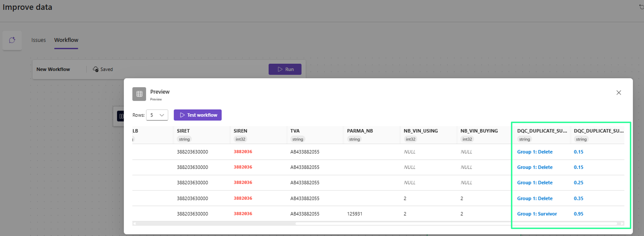Click the PARMA_NB value 125931
The image size is (644, 236).
coord(354,214)
